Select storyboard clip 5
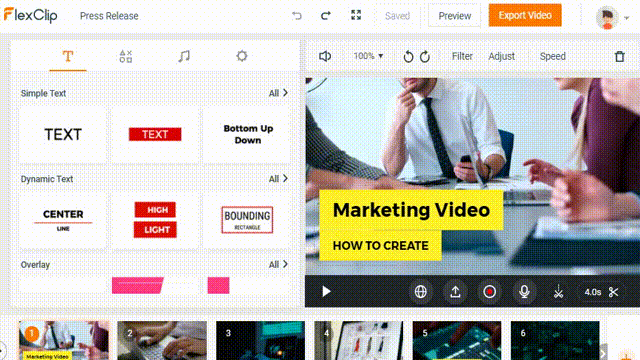The image size is (640, 360). click(457, 340)
